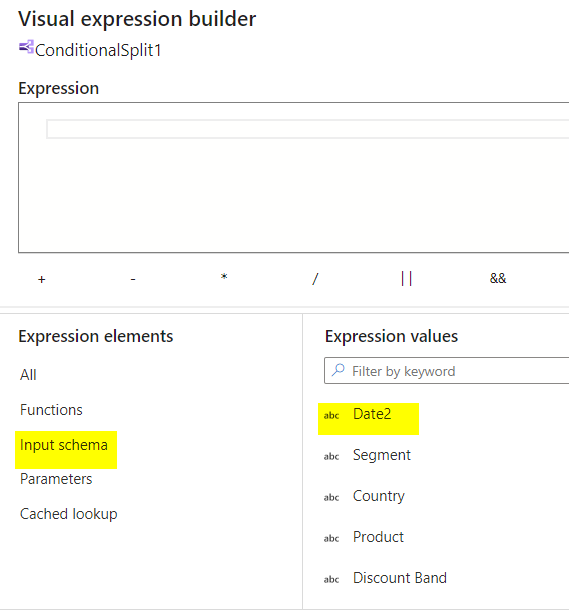The height and width of the screenshot is (611, 569).
Task: Select All under Expression elements
Action: tap(28, 375)
